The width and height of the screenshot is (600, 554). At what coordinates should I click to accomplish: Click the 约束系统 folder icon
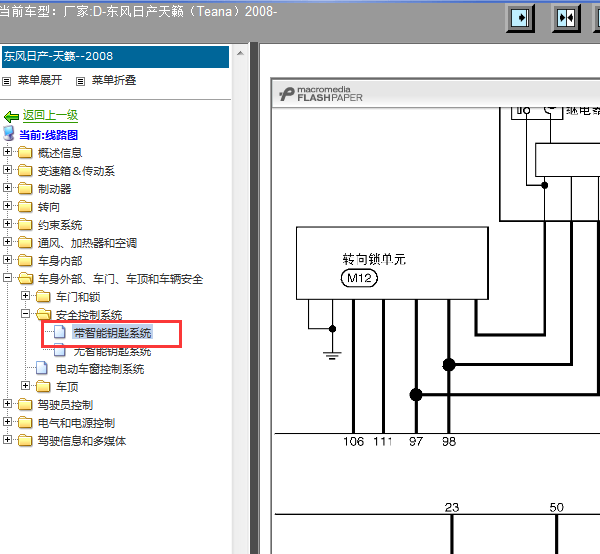25,224
